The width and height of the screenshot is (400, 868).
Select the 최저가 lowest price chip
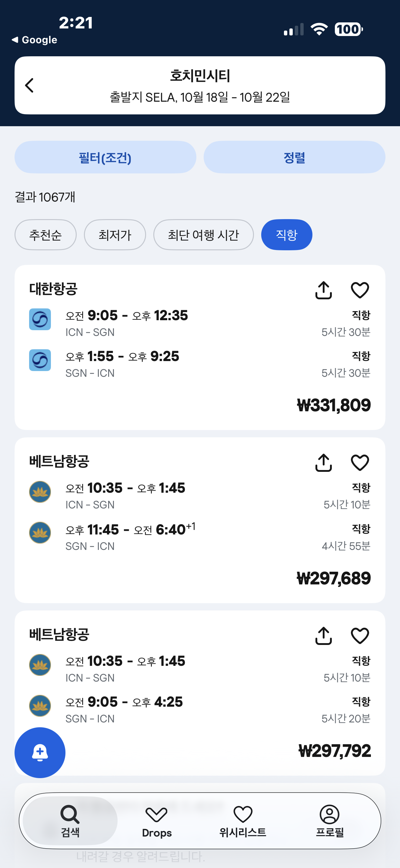click(x=115, y=235)
